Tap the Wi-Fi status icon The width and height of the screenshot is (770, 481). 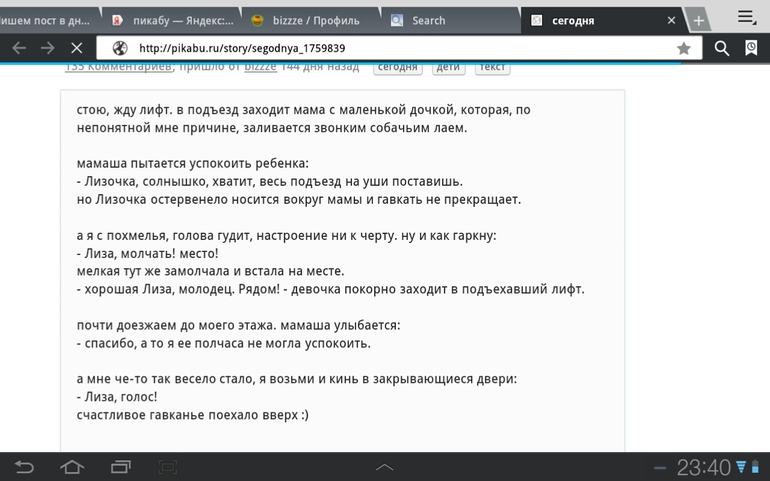point(741,467)
